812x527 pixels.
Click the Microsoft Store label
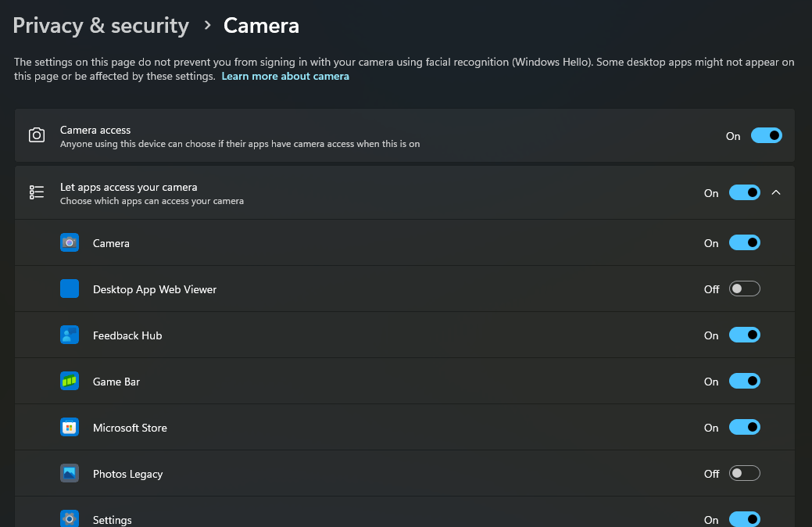(130, 428)
